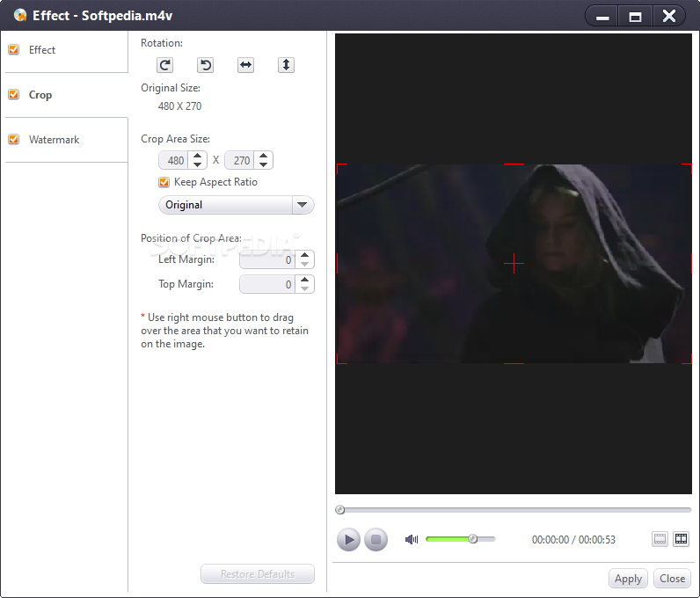Flip video vertically
700x598 pixels.
[286, 65]
